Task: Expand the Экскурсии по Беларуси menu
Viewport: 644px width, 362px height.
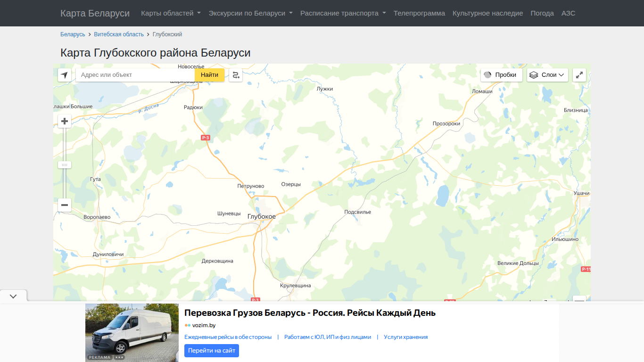Action: pos(250,13)
